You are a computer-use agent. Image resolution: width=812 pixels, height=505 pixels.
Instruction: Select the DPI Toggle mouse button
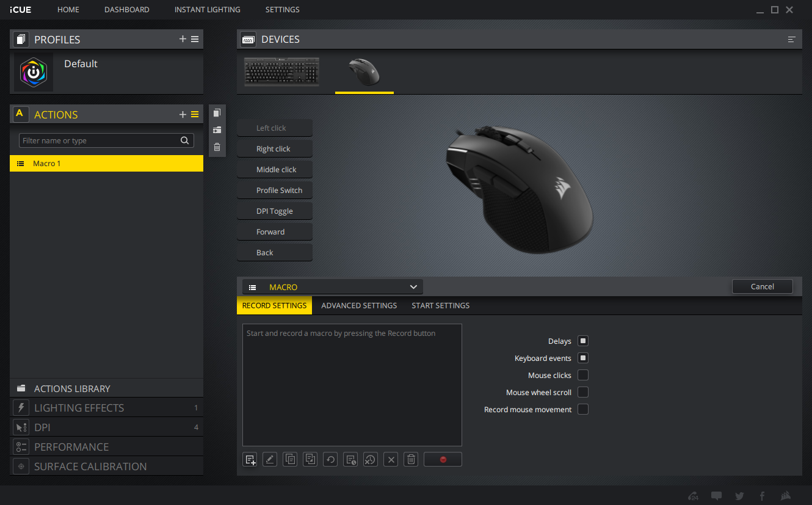point(275,211)
